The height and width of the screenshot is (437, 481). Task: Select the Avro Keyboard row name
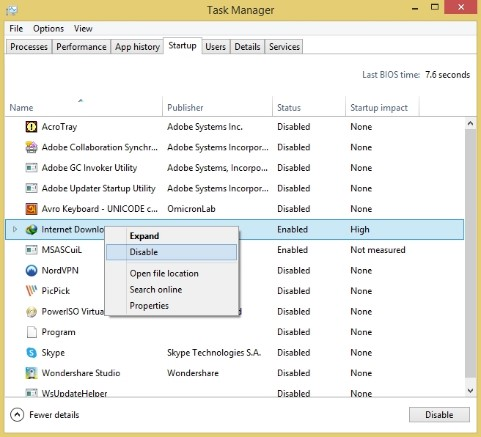pyautogui.click(x=99, y=209)
